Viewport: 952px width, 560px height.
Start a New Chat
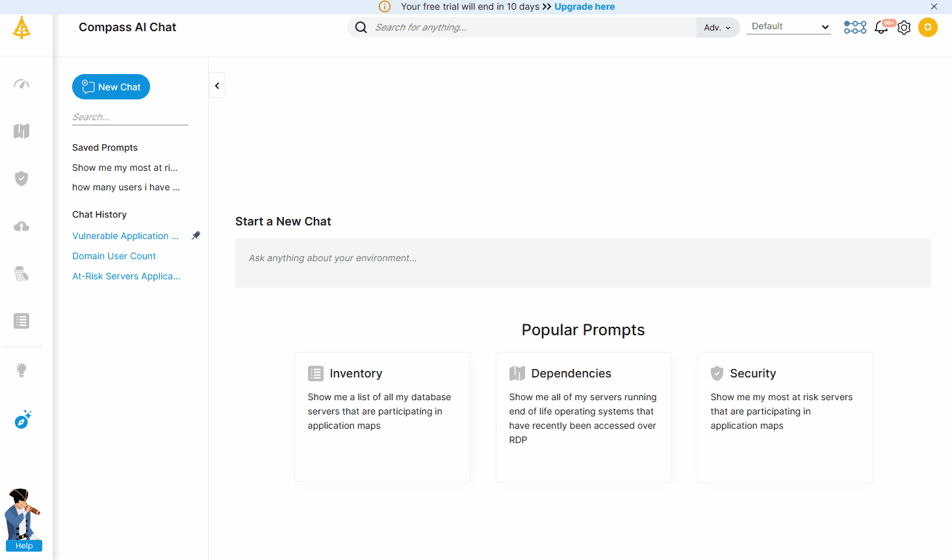pos(111,87)
